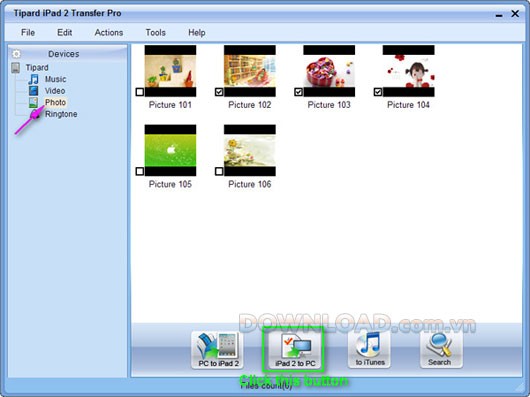Select the Picture 106 flower thumbnail

[250, 150]
